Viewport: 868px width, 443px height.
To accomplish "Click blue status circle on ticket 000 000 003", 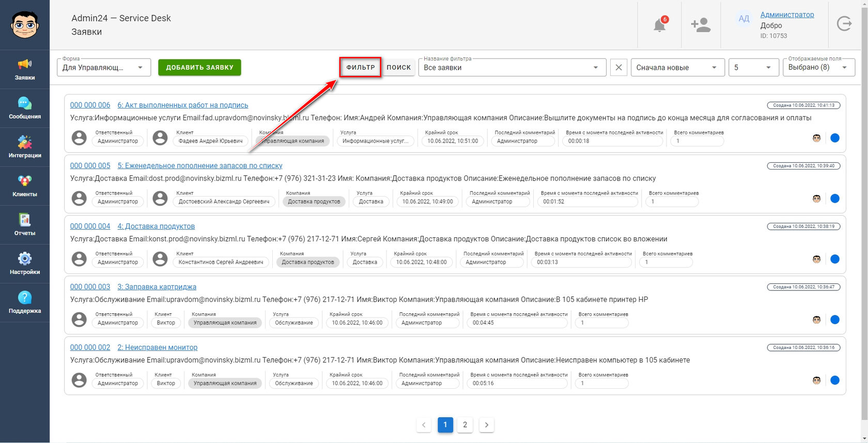I will coord(835,319).
